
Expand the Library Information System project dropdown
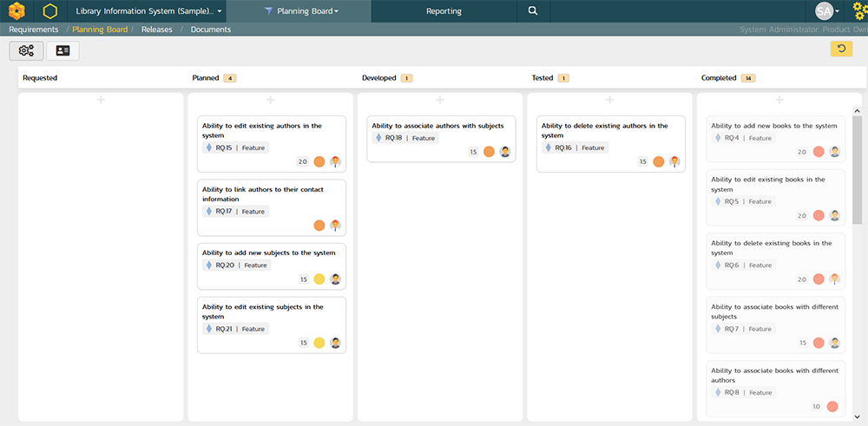[148, 11]
